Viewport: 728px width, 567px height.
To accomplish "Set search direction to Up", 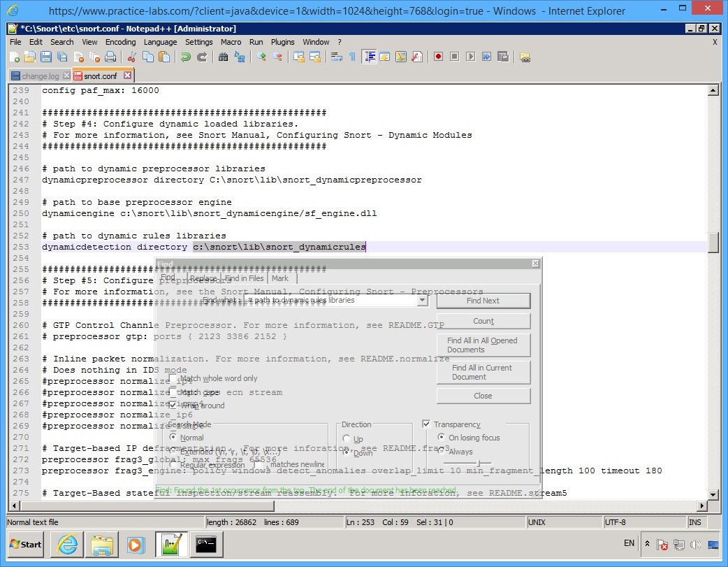I will (x=347, y=438).
